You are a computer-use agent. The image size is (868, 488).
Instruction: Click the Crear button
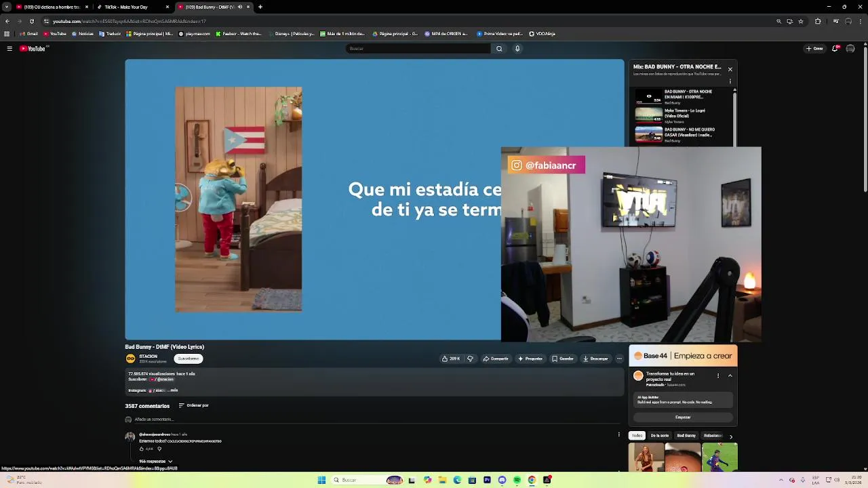[x=814, y=48]
